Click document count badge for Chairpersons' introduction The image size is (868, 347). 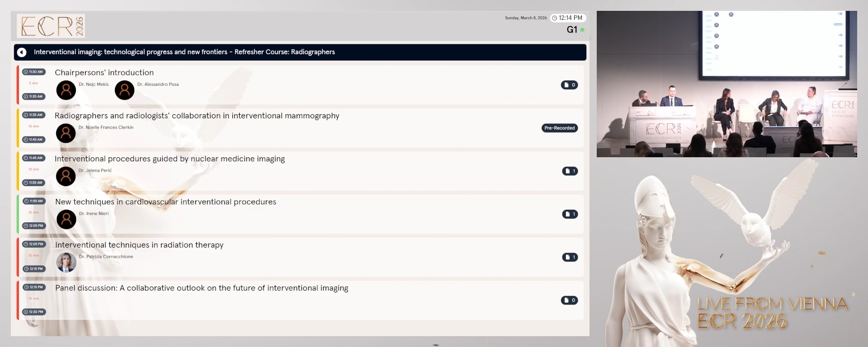(x=570, y=85)
